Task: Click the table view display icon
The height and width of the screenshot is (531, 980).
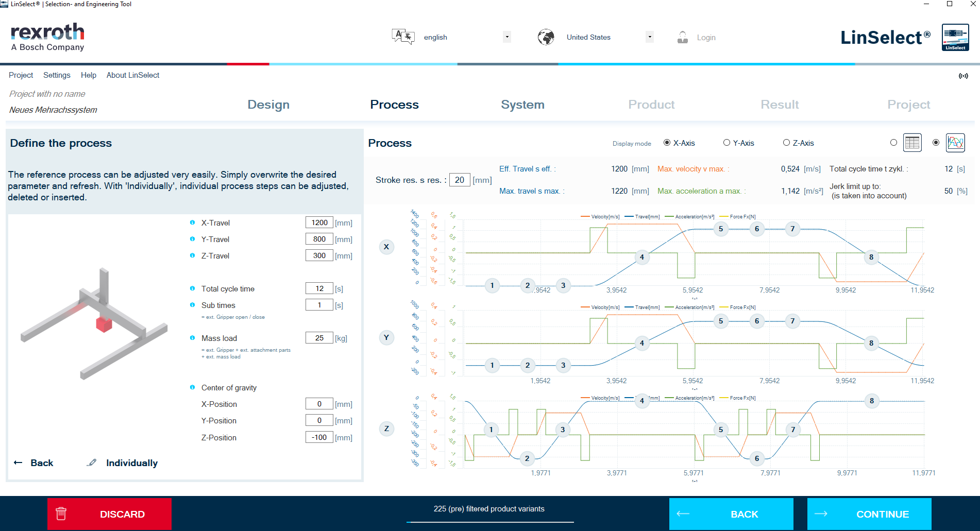Action: 912,143
